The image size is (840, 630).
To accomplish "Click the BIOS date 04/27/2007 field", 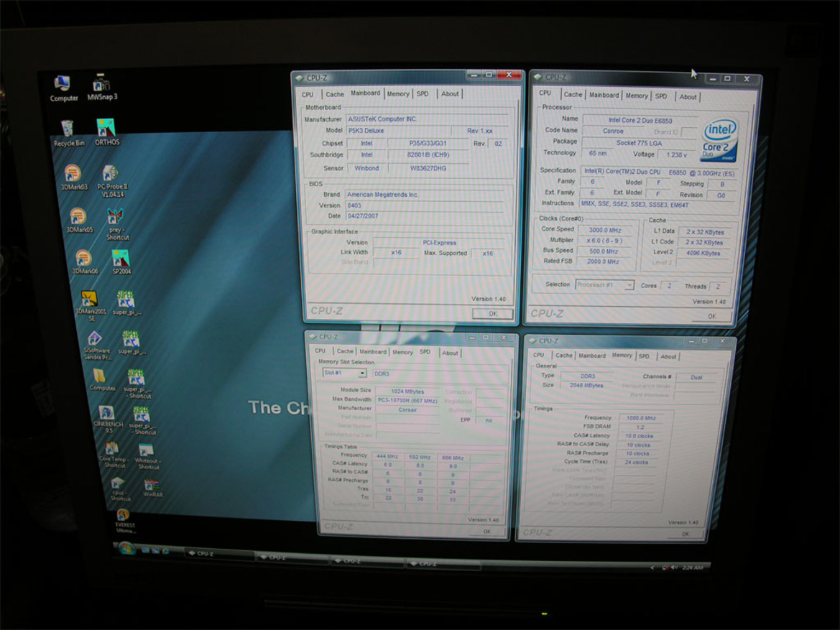I will [425, 216].
